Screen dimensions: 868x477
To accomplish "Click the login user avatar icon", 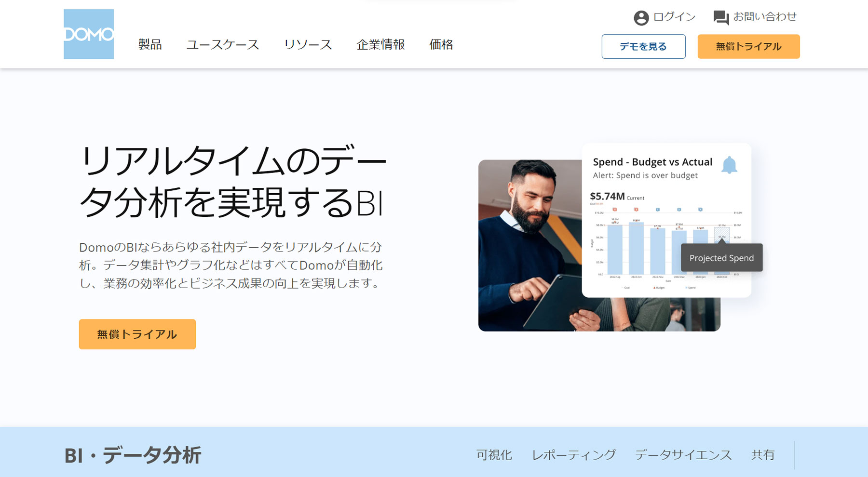I will tap(641, 18).
